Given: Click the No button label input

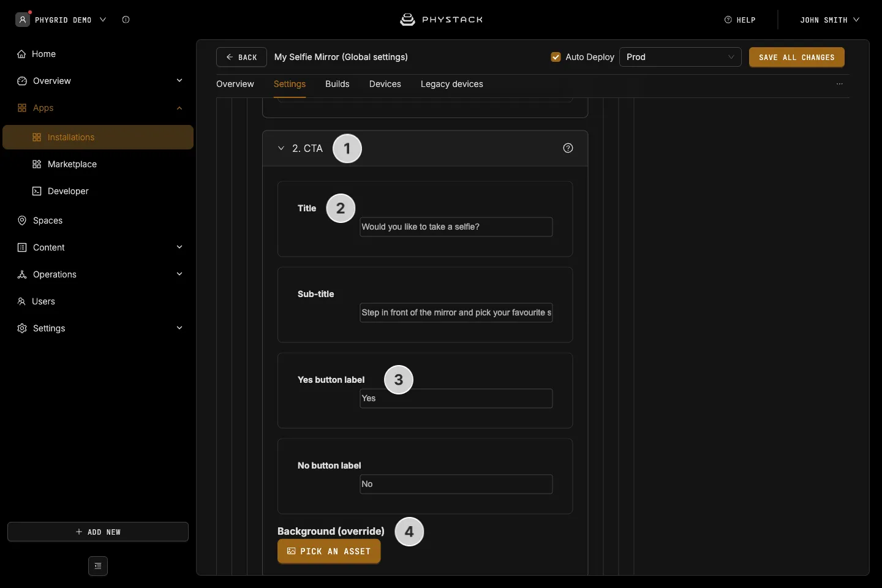Looking at the screenshot, I should point(456,484).
